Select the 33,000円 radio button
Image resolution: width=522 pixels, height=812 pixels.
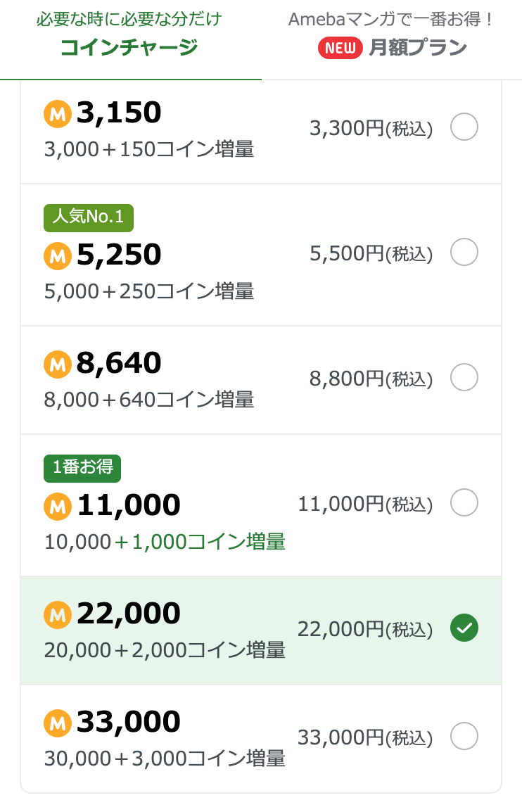coord(464,736)
